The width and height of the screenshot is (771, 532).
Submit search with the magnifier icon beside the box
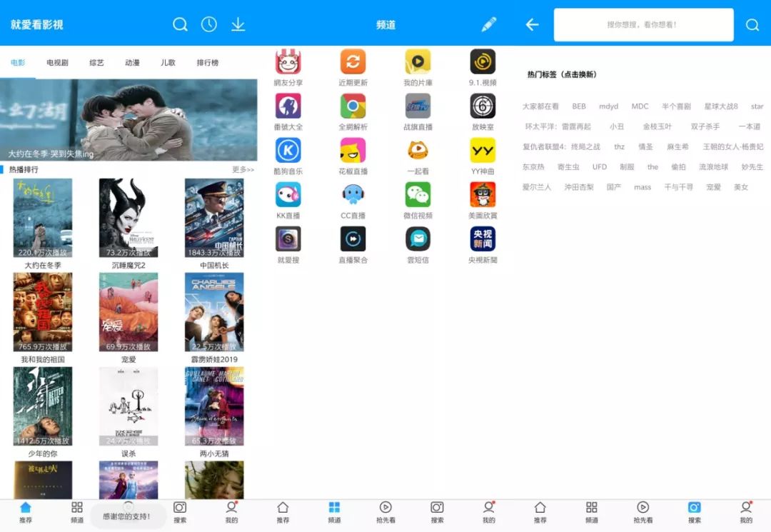click(x=752, y=24)
